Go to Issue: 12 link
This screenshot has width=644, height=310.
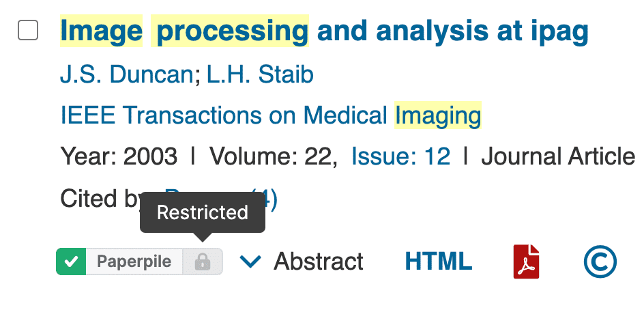coord(400,157)
